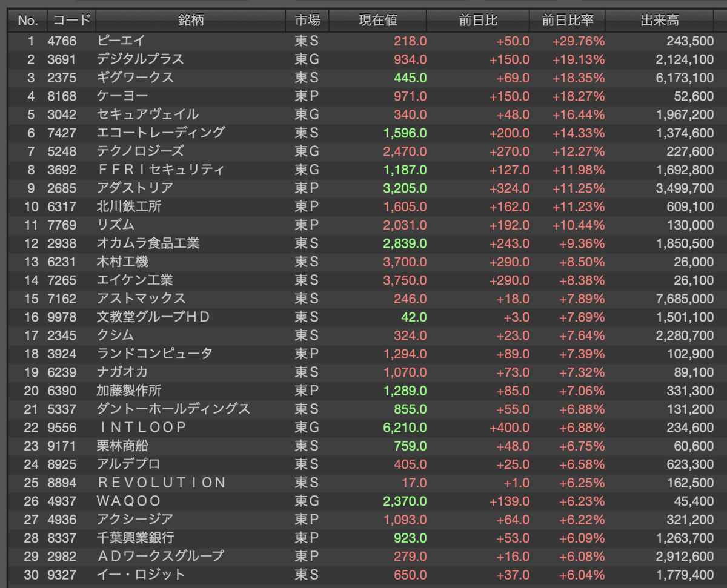Select the 加藤製作所 stock name
The height and width of the screenshot is (588, 727).
pos(129,391)
